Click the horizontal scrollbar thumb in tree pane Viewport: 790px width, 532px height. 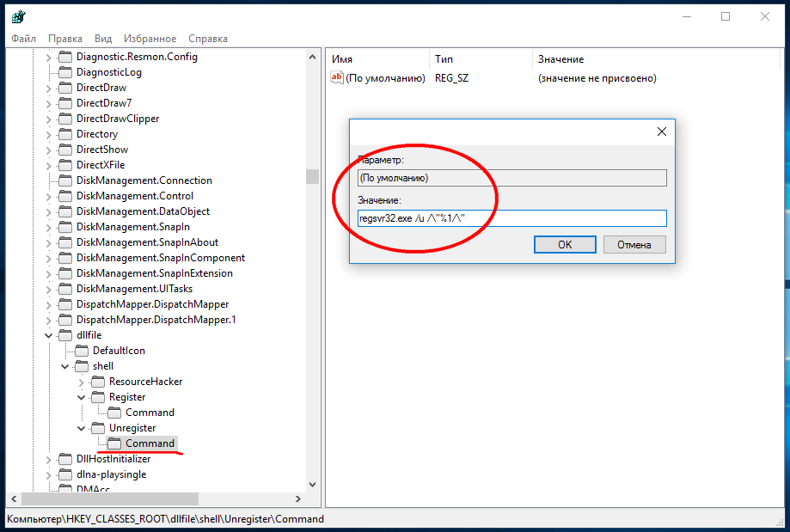(x=110, y=498)
